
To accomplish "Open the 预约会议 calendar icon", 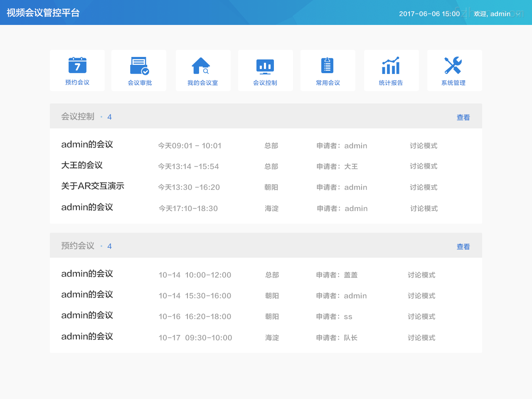I will [x=77, y=66].
